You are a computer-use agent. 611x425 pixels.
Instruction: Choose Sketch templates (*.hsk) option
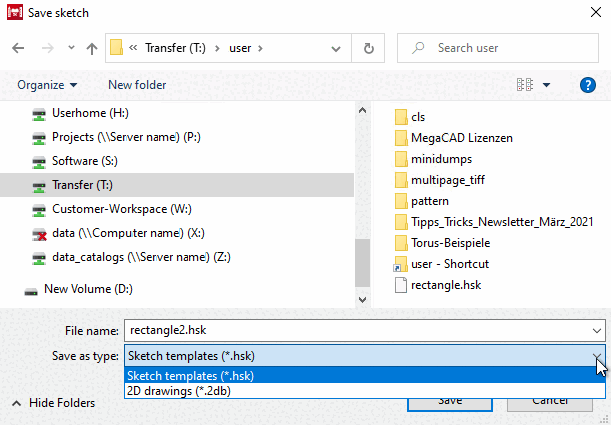[364, 376]
